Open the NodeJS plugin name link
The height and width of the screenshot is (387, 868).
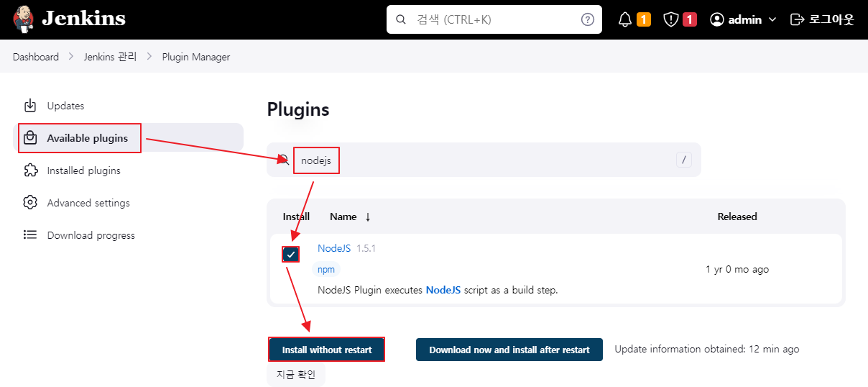334,248
